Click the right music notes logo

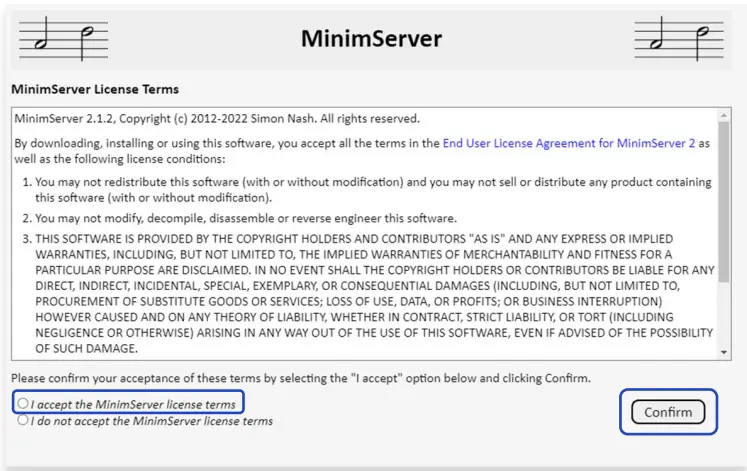(x=679, y=39)
